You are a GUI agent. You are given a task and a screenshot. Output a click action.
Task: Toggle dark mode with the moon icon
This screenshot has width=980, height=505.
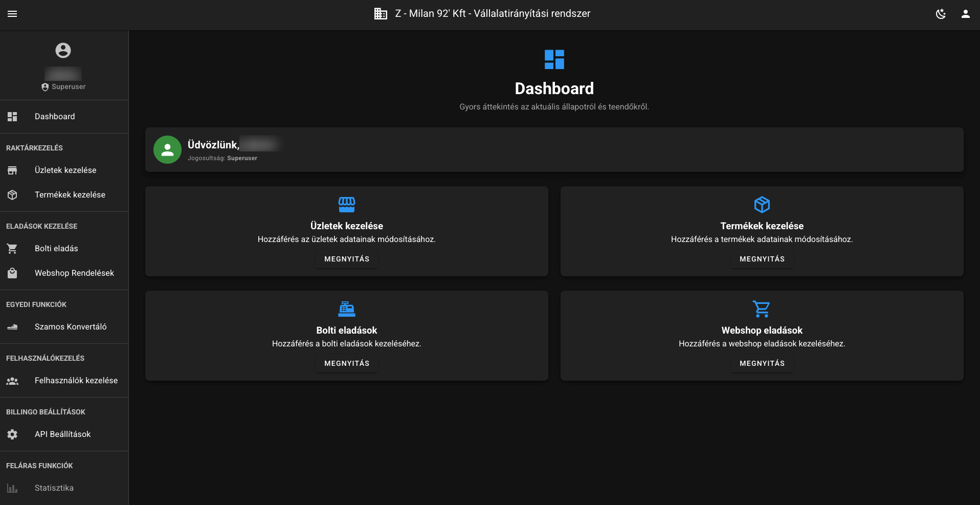pyautogui.click(x=941, y=14)
